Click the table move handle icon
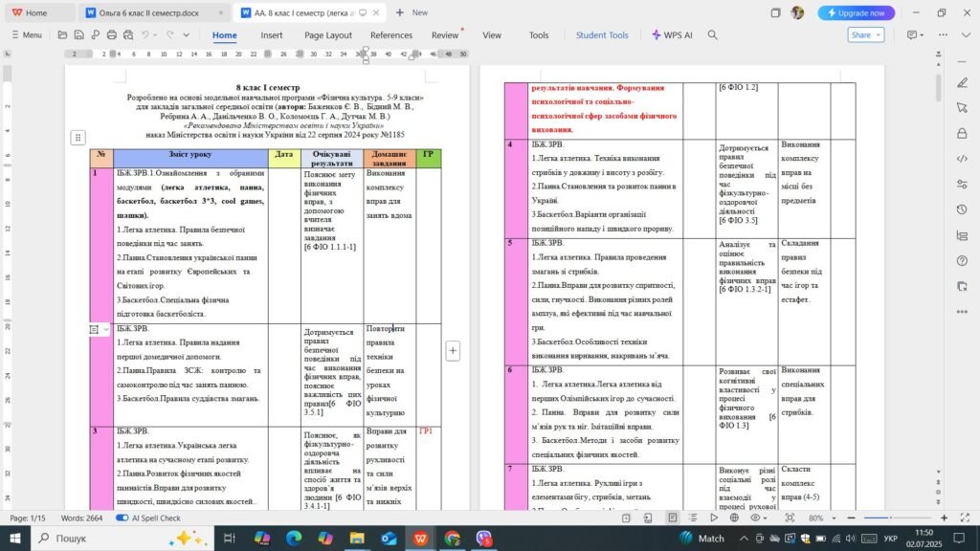 [78, 138]
